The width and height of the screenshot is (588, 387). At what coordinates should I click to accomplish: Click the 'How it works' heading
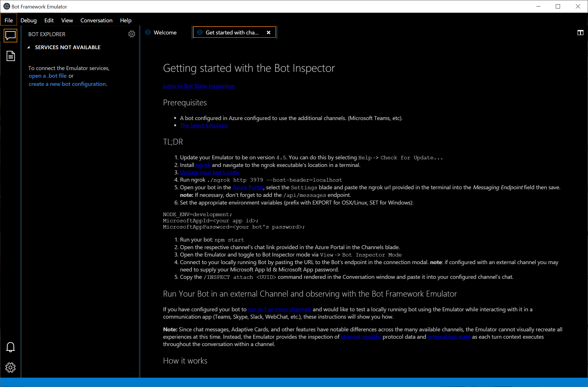[185, 361]
